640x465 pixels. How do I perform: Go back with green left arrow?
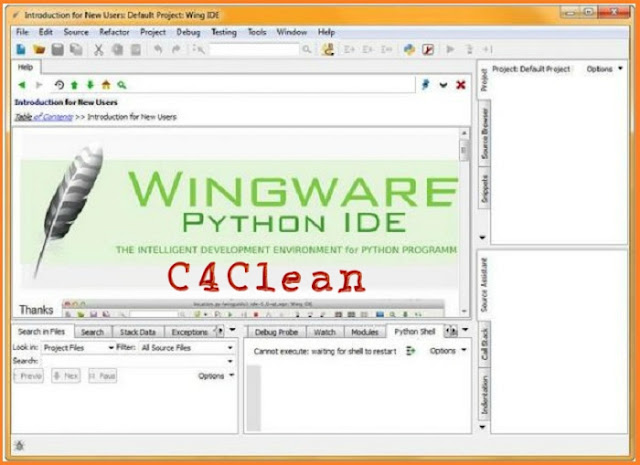tap(22, 85)
